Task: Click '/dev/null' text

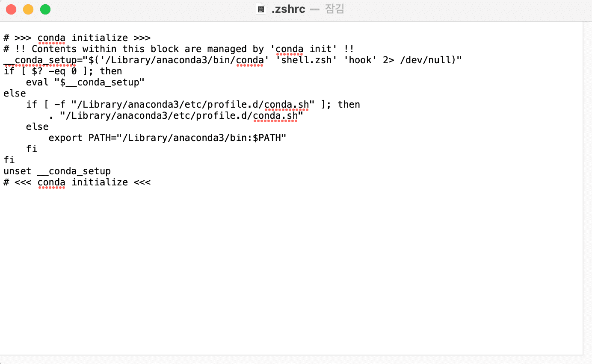Action: click(425, 60)
